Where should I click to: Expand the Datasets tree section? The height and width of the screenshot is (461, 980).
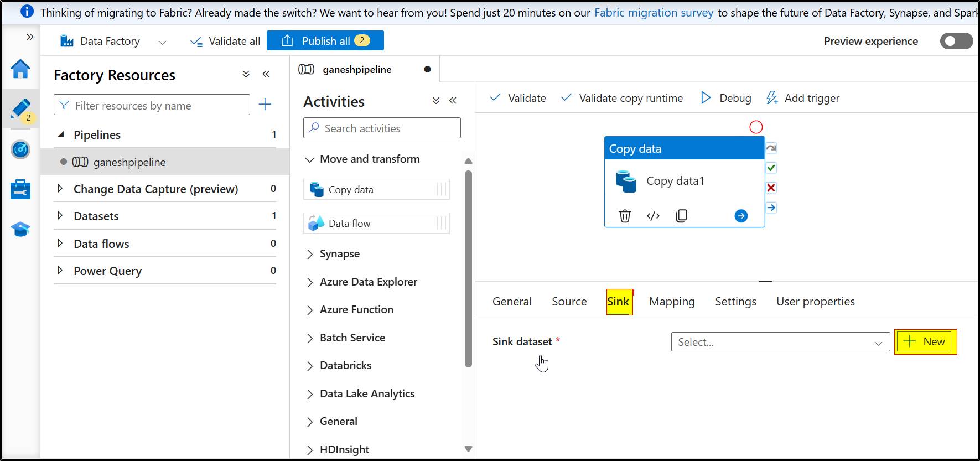60,216
